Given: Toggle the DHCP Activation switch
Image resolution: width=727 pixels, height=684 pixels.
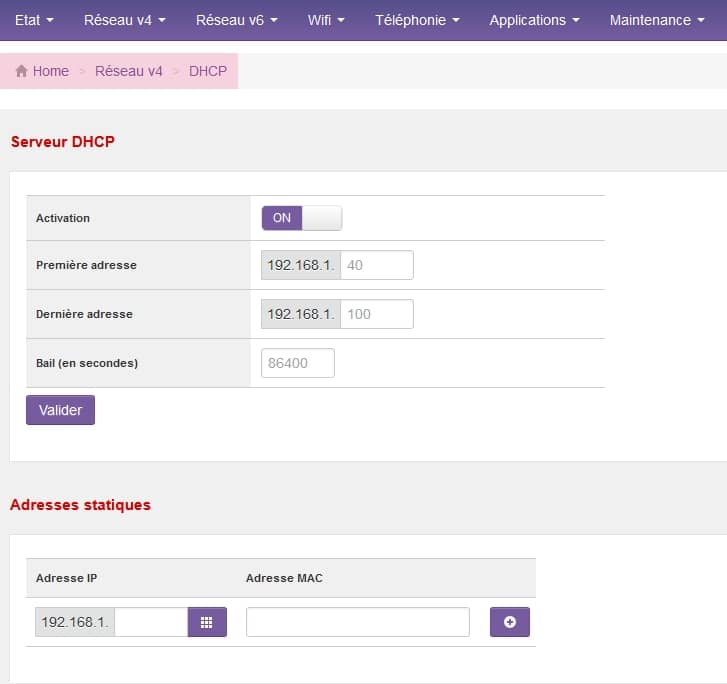Looking at the screenshot, I should point(301,218).
